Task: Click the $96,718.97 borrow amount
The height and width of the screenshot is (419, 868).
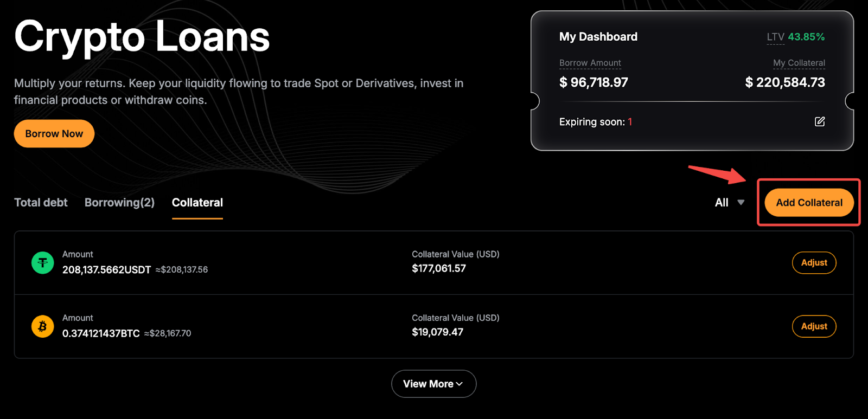Action: click(593, 82)
